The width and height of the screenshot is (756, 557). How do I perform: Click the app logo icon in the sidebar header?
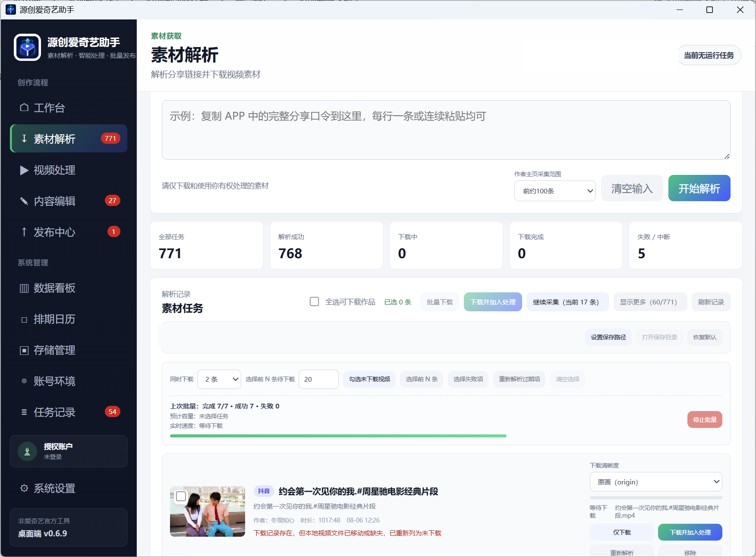coord(28,47)
